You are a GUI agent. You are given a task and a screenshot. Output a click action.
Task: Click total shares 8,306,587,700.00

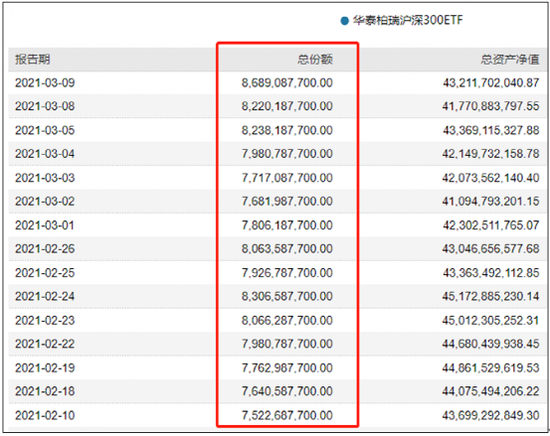(x=287, y=296)
